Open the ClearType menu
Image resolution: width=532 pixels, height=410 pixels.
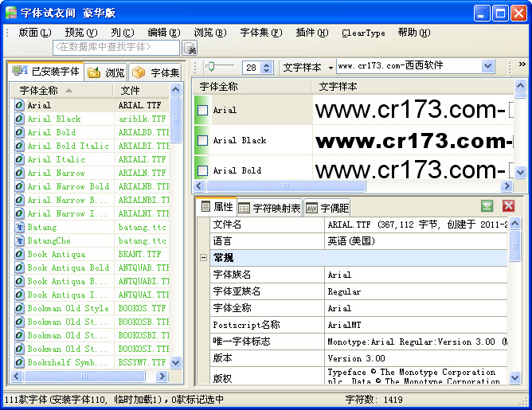click(363, 33)
